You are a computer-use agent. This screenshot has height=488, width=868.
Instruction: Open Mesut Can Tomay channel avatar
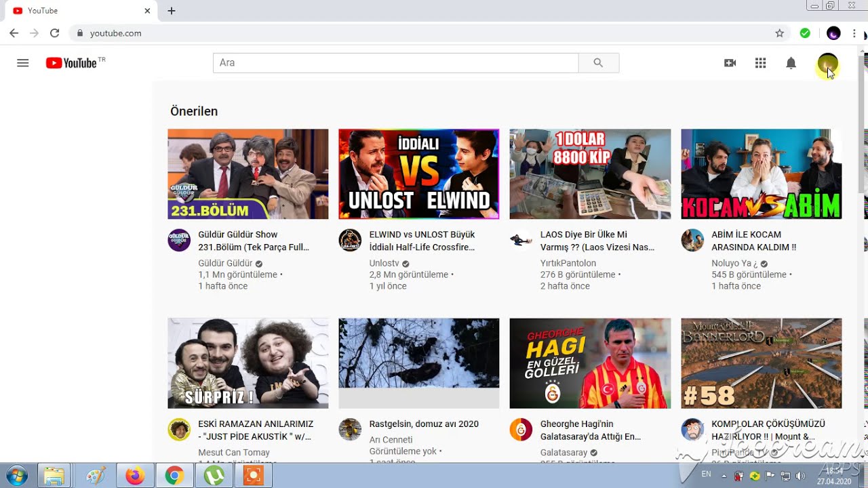[179, 429]
